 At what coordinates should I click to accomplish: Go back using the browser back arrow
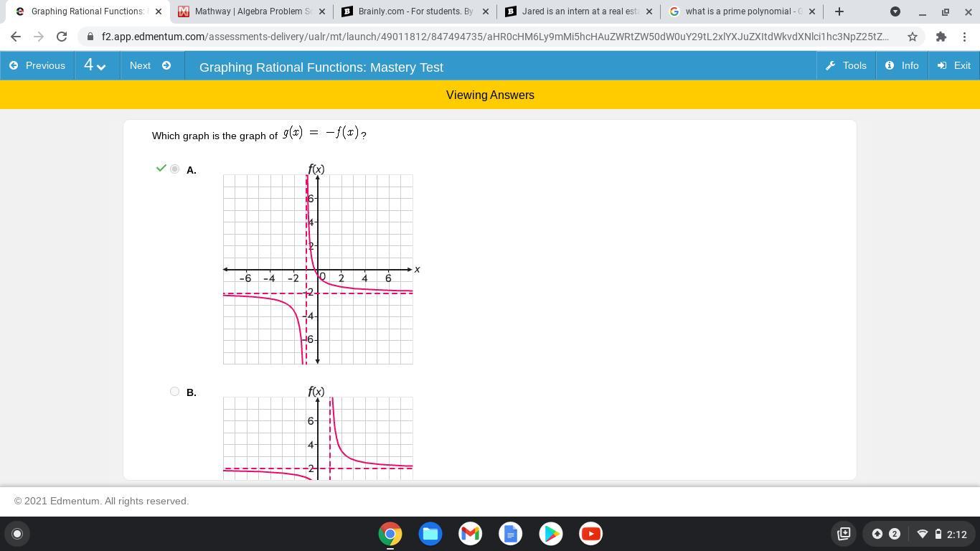16,37
